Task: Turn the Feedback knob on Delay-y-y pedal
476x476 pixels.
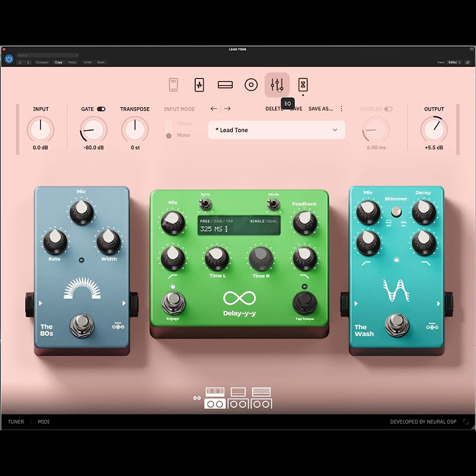Action: coord(305,223)
